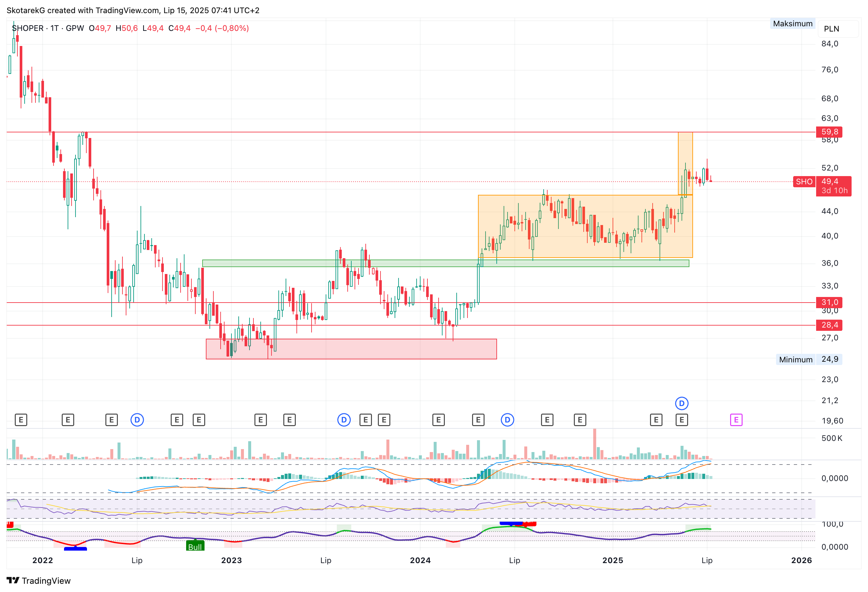Click the SkotarekG created with TradingView.com header text
This screenshot has height=592, width=868.
point(133,11)
